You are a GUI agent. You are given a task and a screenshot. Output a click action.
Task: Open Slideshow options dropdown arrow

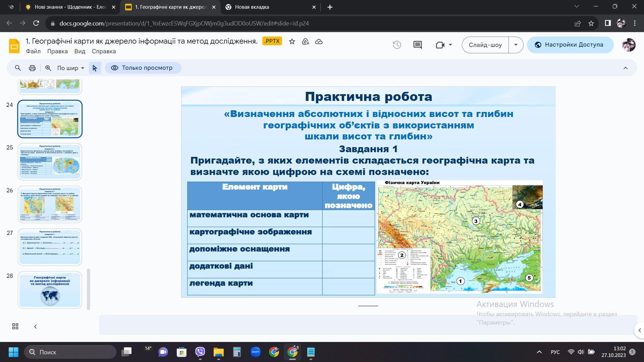click(516, 45)
